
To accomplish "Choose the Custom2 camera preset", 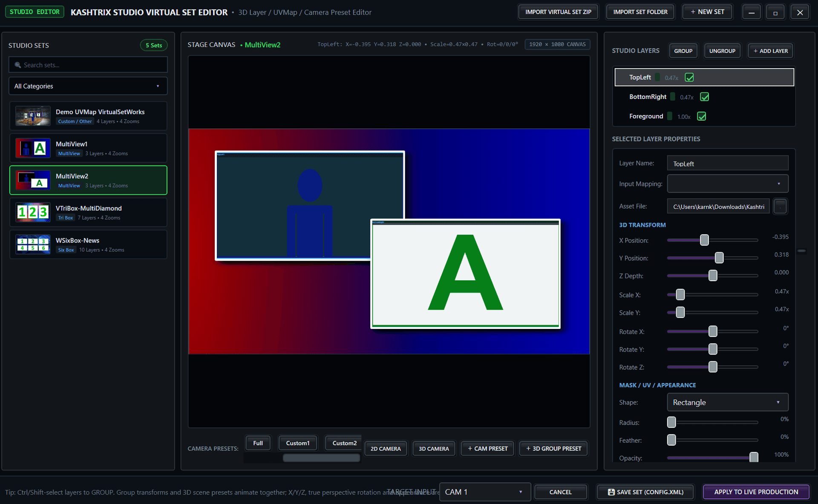I will tap(344, 443).
